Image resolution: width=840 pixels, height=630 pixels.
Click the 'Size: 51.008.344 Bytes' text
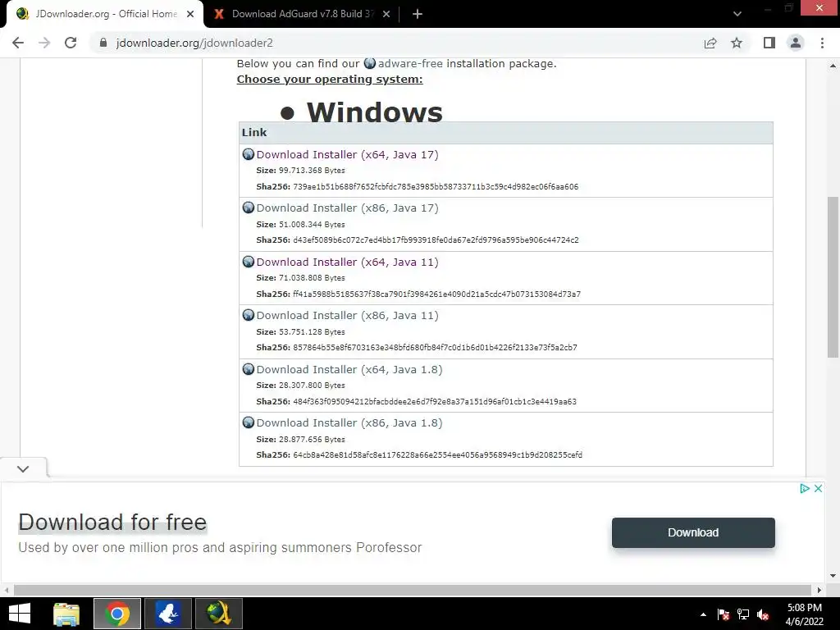(300, 225)
